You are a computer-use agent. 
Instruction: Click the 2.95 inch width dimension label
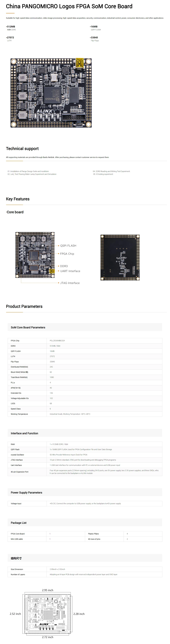(48, 590)
